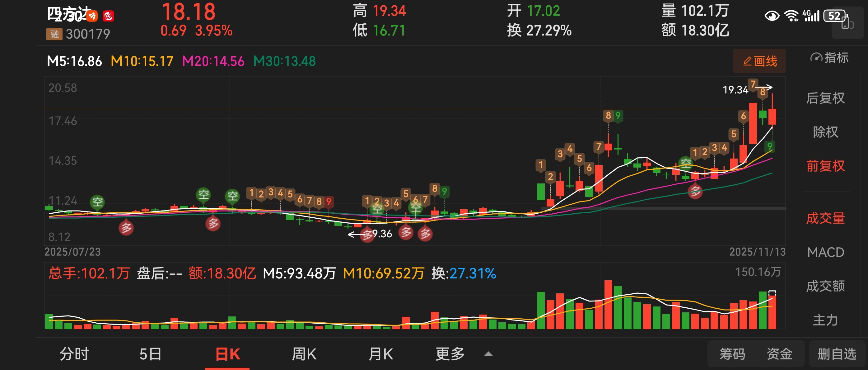Tap the 融 margin badge

(x=54, y=34)
